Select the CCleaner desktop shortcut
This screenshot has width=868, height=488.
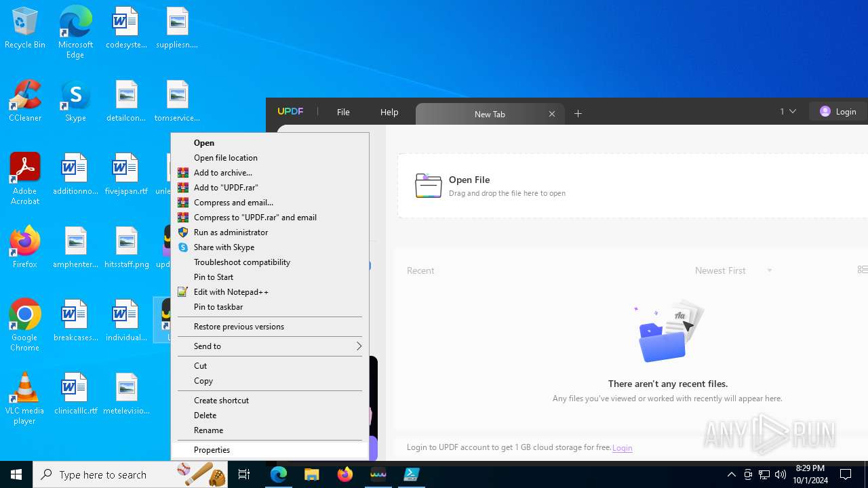25,102
